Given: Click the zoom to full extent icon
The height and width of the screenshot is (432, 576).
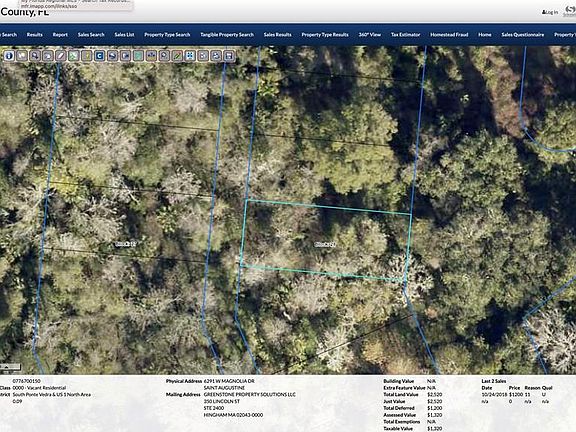Looking at the screenshot, I should (190, 56).
